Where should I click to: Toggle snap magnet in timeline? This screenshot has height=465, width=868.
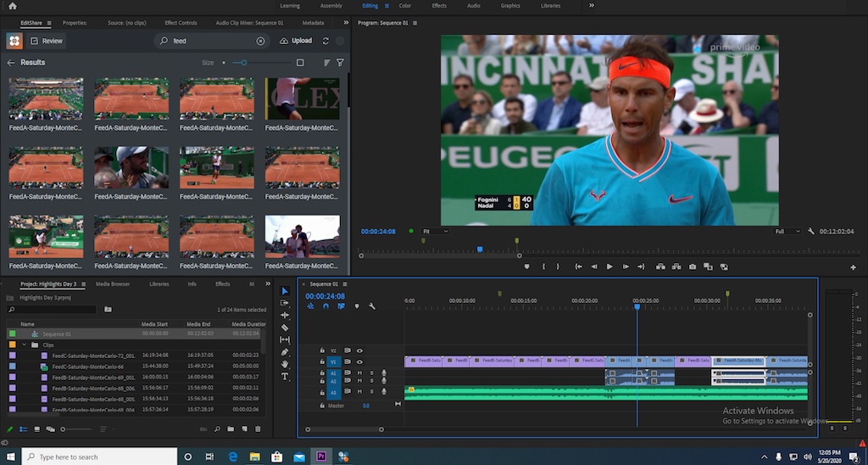point(326,306)
